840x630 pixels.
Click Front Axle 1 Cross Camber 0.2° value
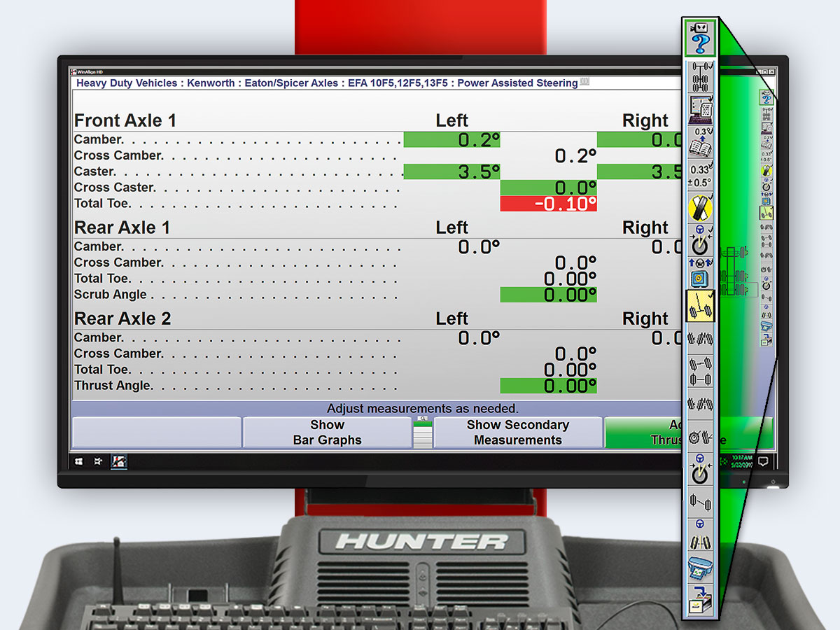(575, 156)
